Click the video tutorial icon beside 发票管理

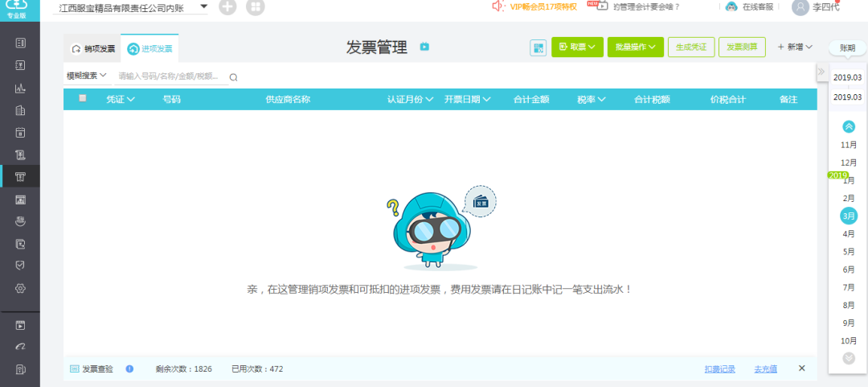pos(424,47)
